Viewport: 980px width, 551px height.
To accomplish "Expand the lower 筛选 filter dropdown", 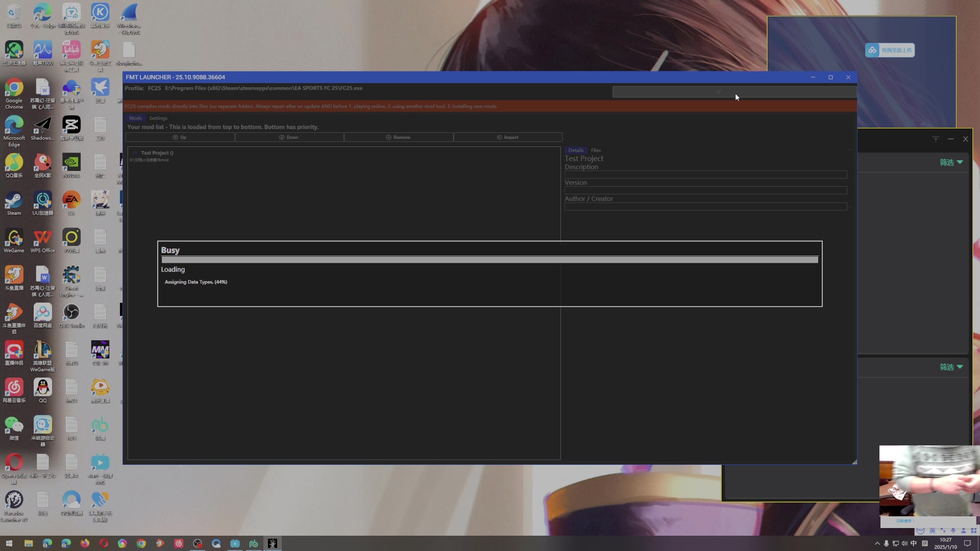I will (951, 367).
